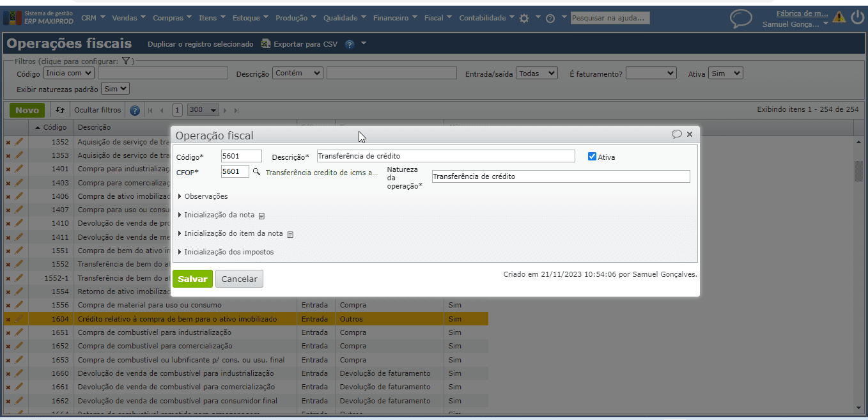
Task: Click Ocultar filtros
Action: (98, 110)
